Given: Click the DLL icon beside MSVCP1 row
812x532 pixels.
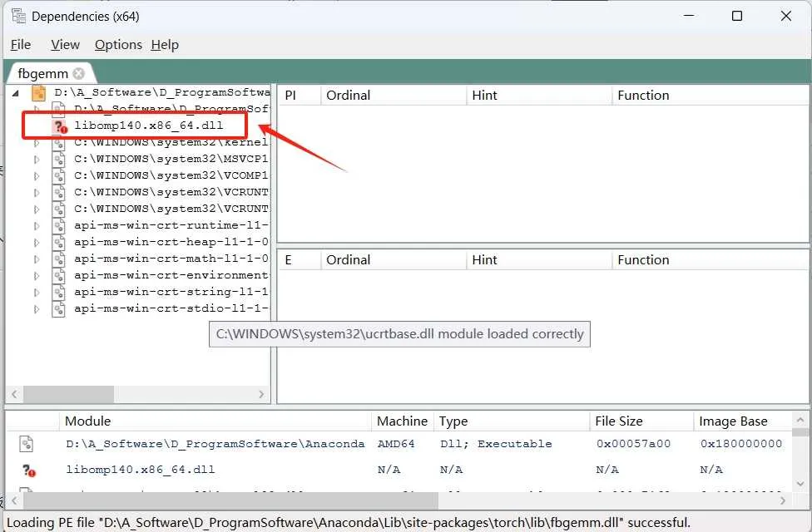Looking at the screenshot, I should tap(58, 159).
